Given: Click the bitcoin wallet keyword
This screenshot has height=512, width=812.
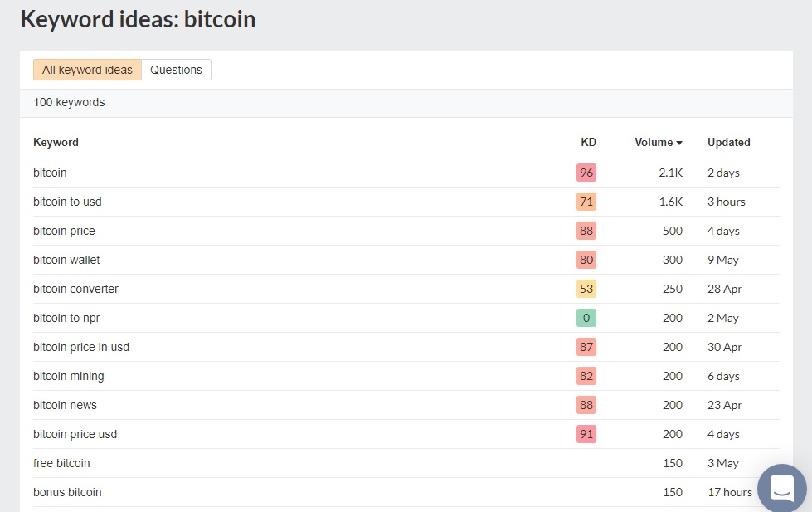Looking at the screenshot, I should pyautogui.click(x=66, y=260).
